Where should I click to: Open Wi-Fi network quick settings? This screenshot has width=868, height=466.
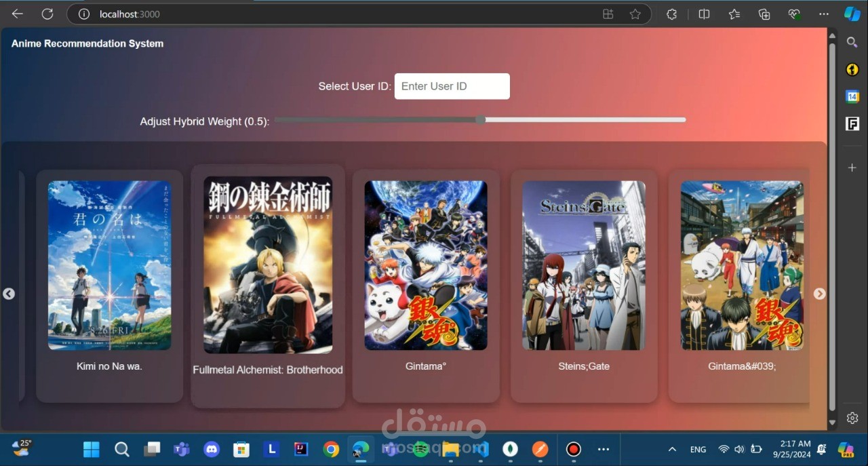pos(724,449)
